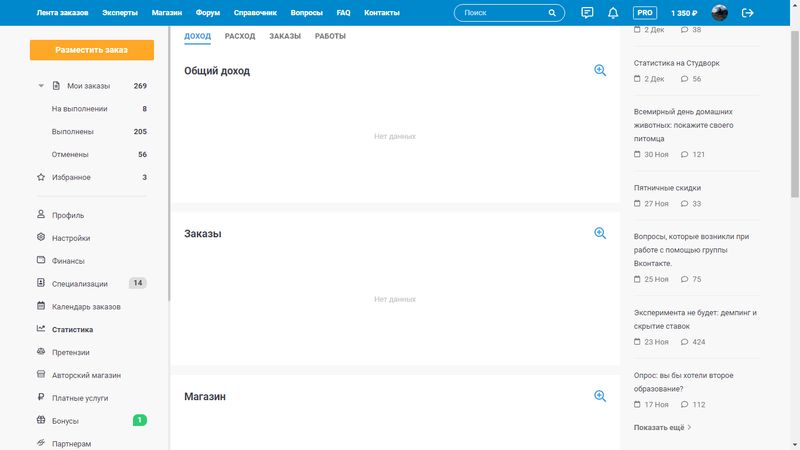Collapse the Мои заказы tree
The height and width of the screenshot is (450, 800).
41,86
